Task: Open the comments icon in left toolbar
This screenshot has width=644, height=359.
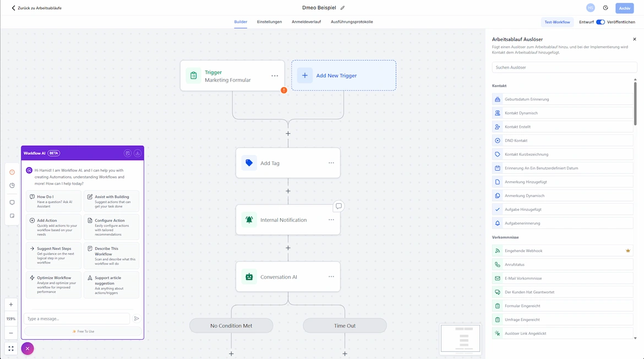Action: tap(12, 203)
